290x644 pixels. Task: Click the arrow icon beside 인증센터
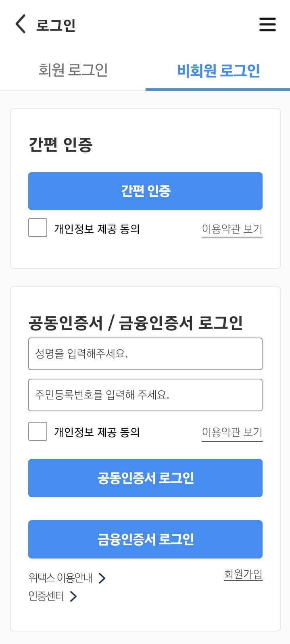click(73, 596)
